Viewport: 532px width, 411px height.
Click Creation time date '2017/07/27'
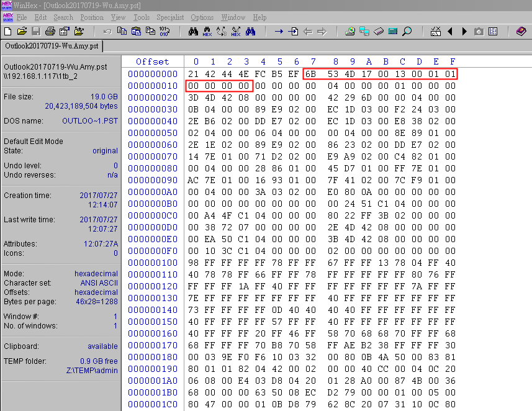[99, 196]
